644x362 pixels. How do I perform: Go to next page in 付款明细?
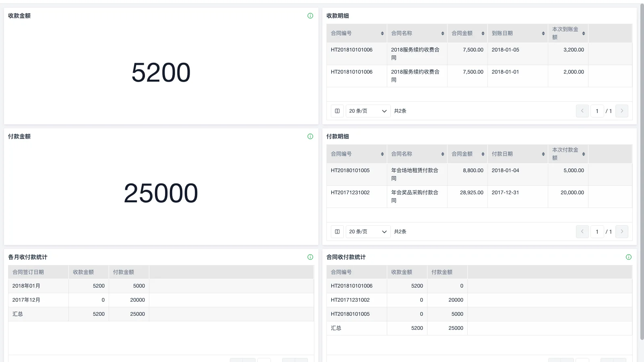coord(622,232)
